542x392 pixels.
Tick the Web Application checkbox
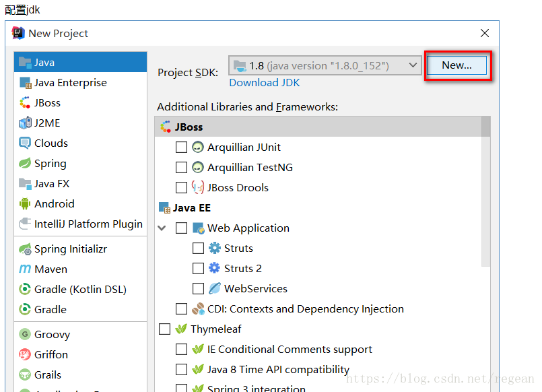coord(182,228)
